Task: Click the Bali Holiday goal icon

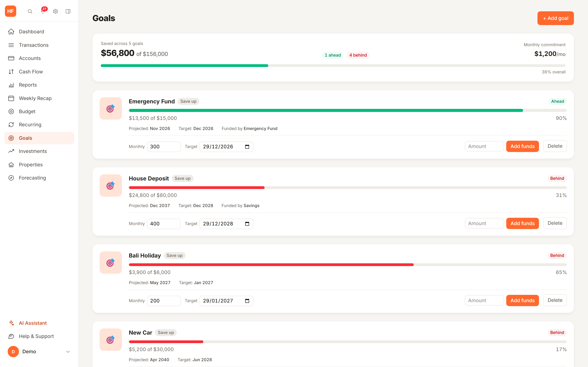Action: [111, 263]
